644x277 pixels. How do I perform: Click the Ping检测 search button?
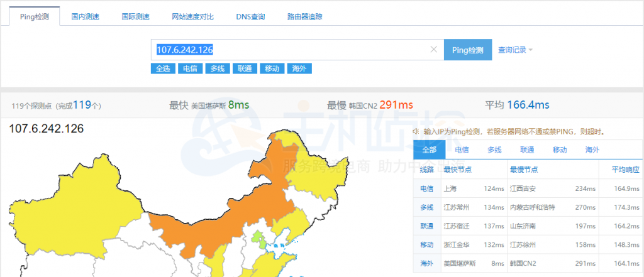(x=467, y=50)
